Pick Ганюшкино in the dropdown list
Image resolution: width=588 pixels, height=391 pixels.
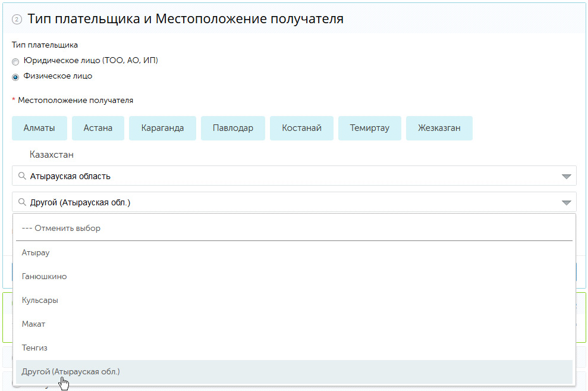point(44,276)
